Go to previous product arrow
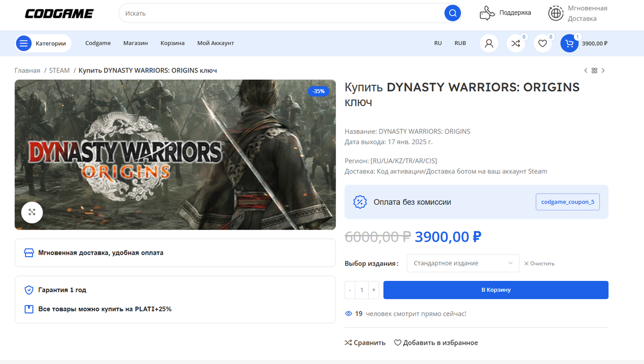The width and height of the screenshot is (644, 364). tap(586, 71)
